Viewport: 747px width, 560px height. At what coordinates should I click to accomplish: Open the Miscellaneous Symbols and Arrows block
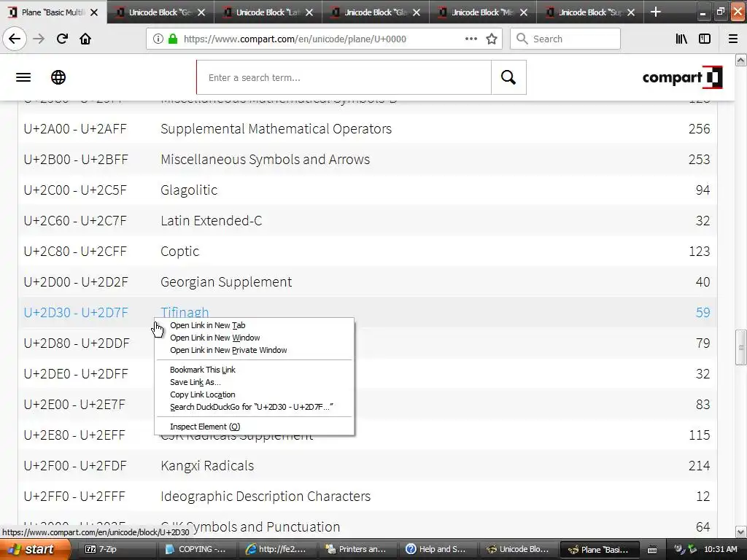pos(265,159)
